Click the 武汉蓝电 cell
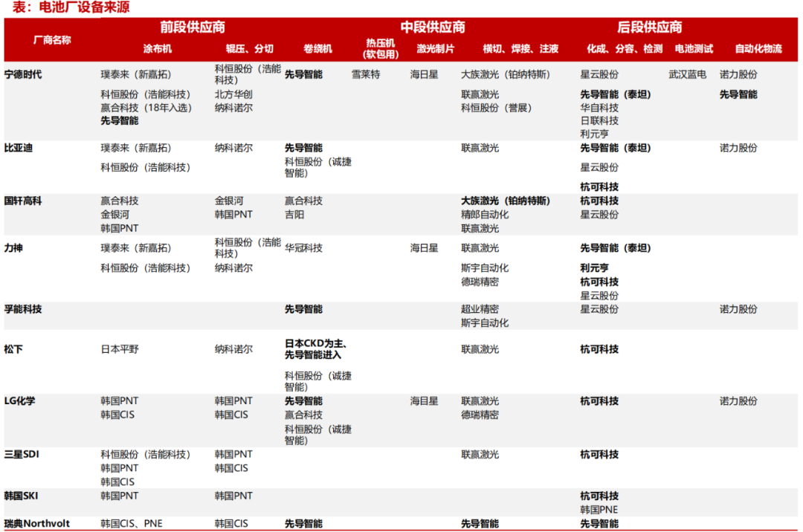The image size is (803, 532). pyautogui.click(x=687, y=75)
